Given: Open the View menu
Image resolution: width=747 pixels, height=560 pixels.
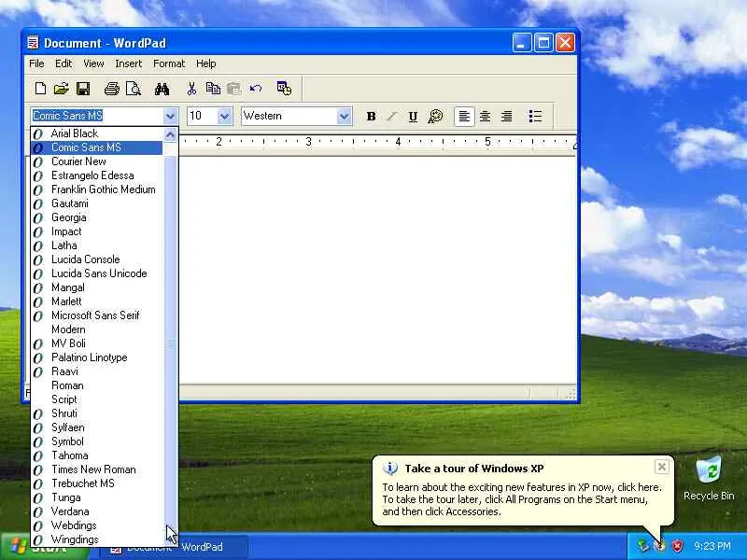Looking at the screenshot, I should tap(93, 63).
